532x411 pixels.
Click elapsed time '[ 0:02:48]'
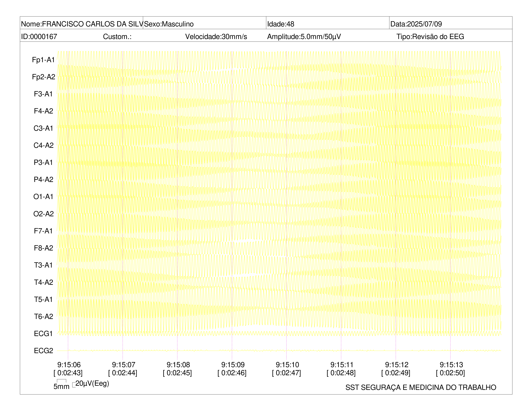341,373
